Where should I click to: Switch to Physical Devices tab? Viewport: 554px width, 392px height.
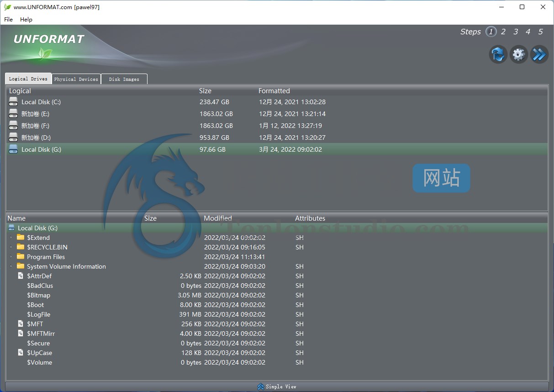pos(76,79)
